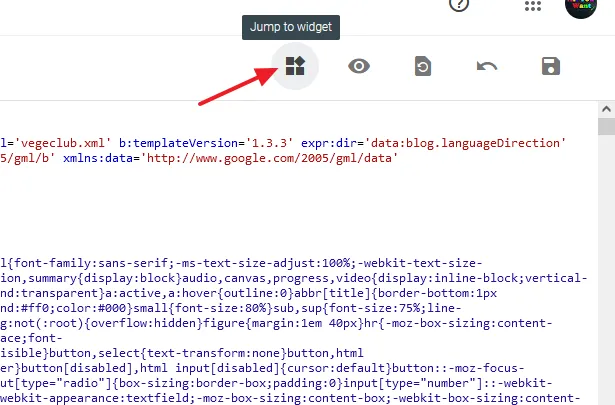Click 'audio,canvas,progress,video' code text
615x405 pixels.
point(276,278)
